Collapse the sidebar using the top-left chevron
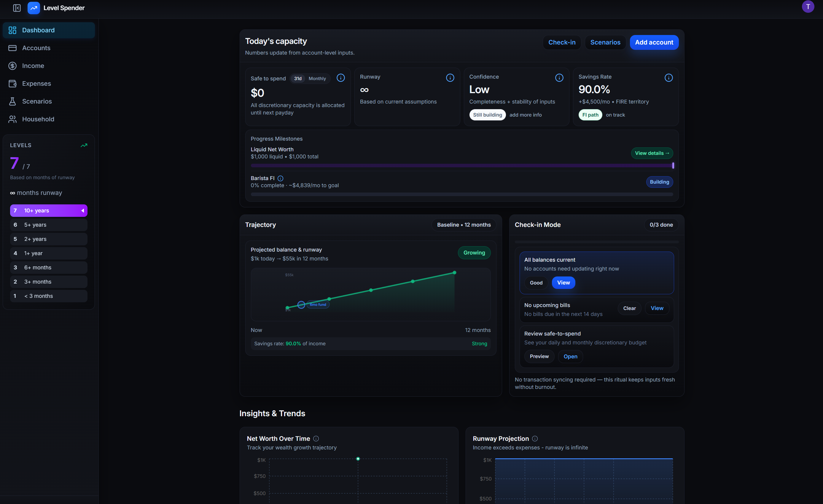823x504 pixels. 17,8
